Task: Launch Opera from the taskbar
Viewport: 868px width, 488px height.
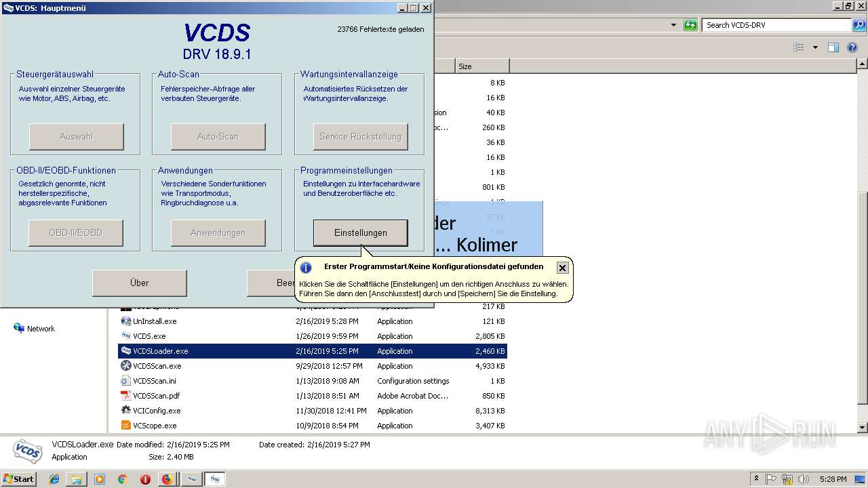Action: tap(145, 479)
